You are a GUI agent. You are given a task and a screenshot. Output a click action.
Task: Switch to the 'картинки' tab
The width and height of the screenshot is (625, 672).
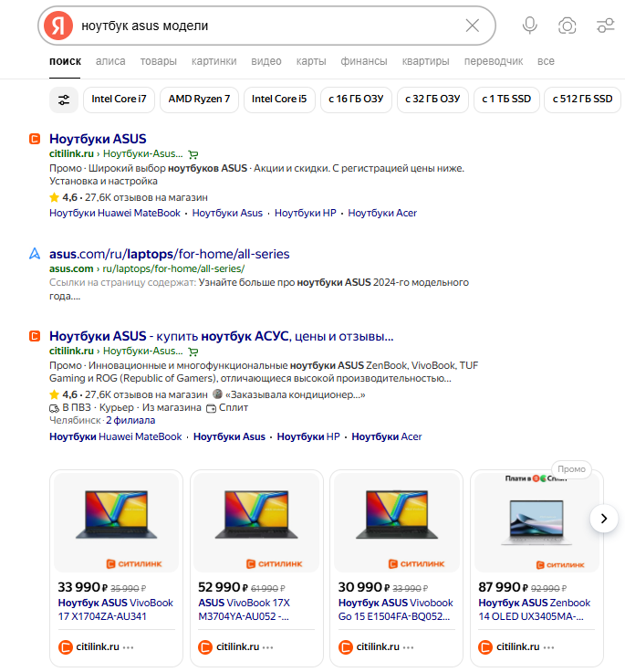pos(214,61)
